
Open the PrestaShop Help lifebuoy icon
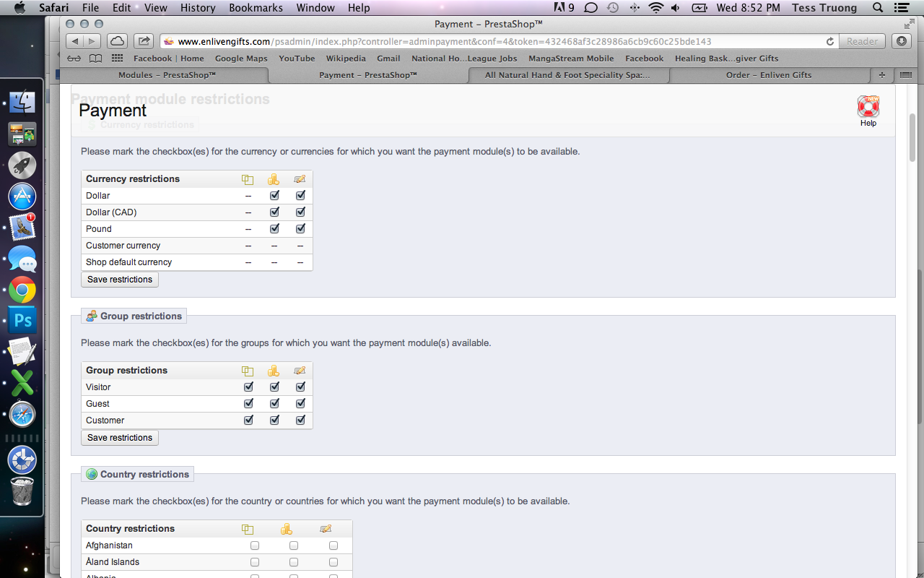[868, 107]
